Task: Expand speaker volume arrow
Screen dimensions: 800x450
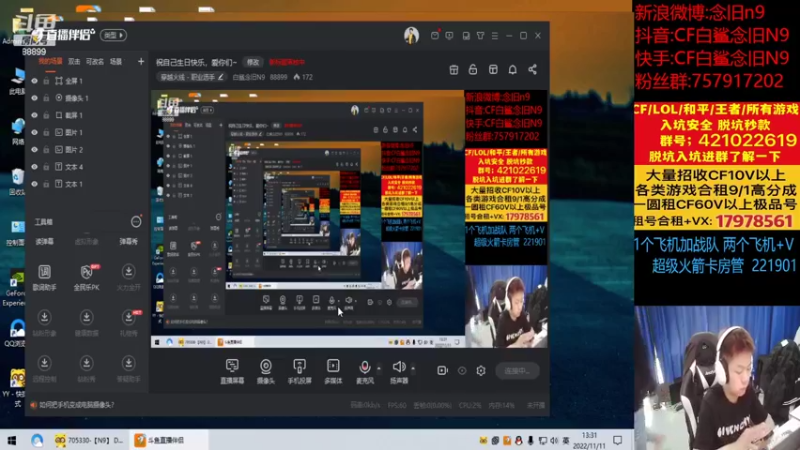Action: pyautogui.click(x=413, y=368)
